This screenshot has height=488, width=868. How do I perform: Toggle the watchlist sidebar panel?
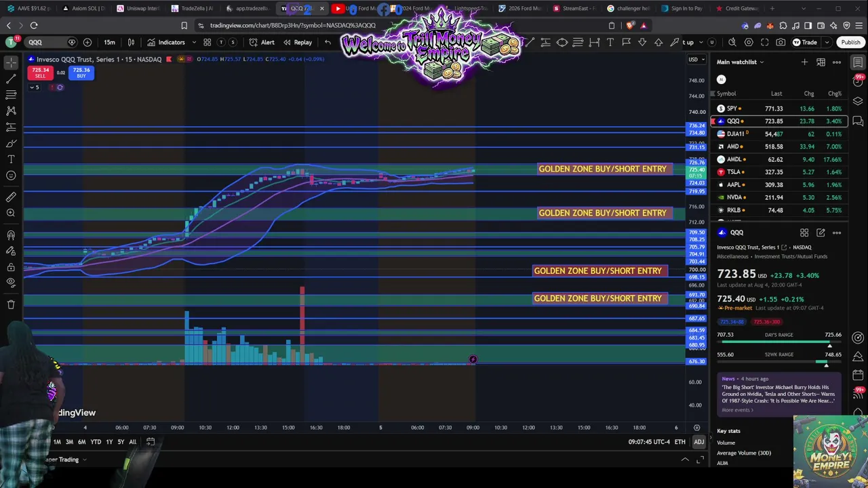[x=858, y=62]
